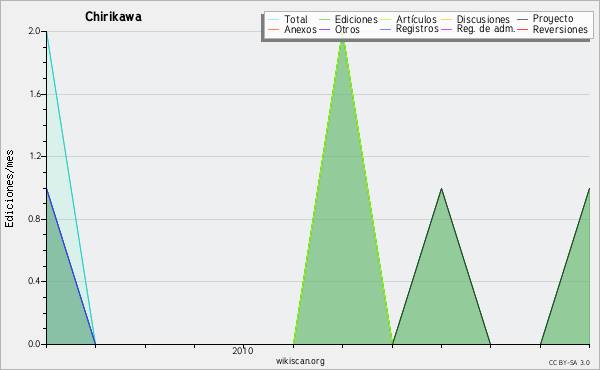
Task: Click the Ediciones/mes axis label
Action: tap(9, 189)
